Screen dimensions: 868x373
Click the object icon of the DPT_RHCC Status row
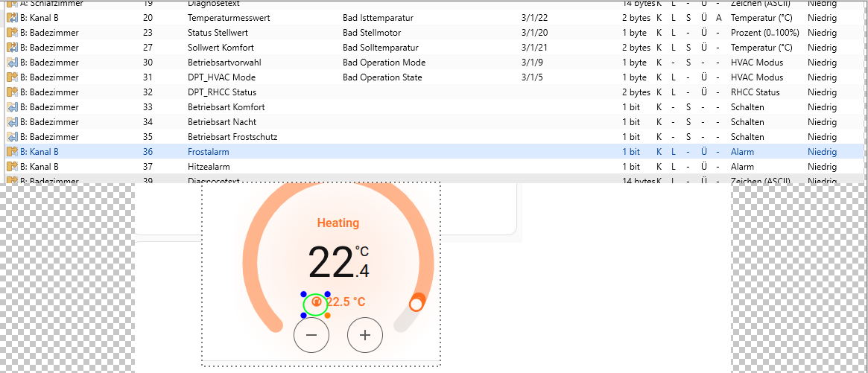click(12, 92)
